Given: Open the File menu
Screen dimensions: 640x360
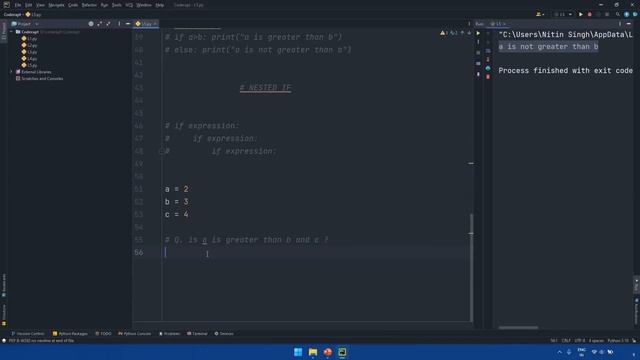Looking at the screenshot, I should [x=18, y=5].
